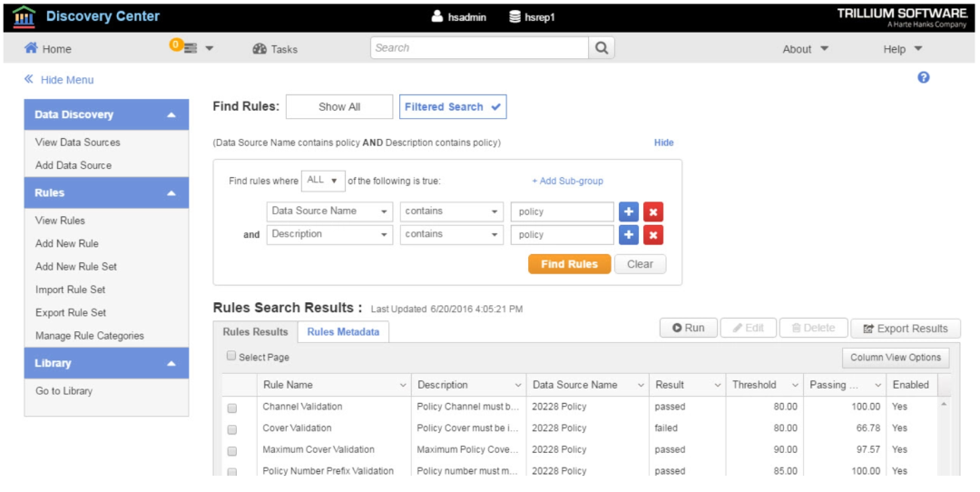980x492 pixels.
Task: Click the Home house icon
Action: [x=31, y=48]
